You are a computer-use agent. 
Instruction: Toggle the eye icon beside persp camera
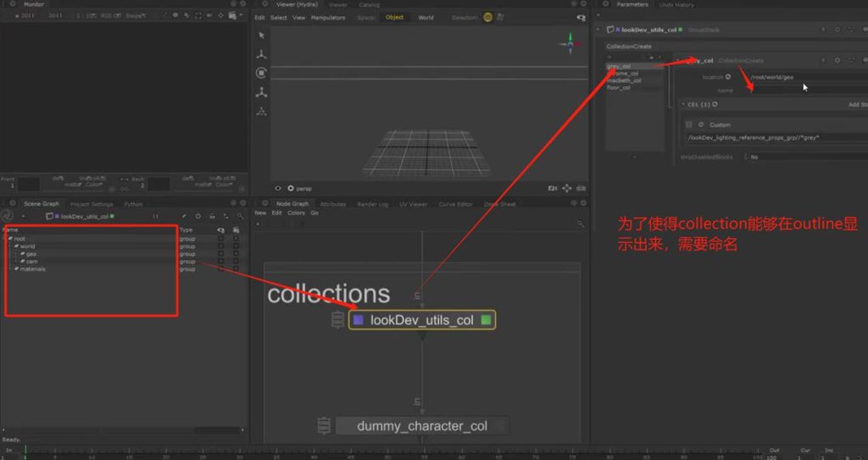point(278,188)
